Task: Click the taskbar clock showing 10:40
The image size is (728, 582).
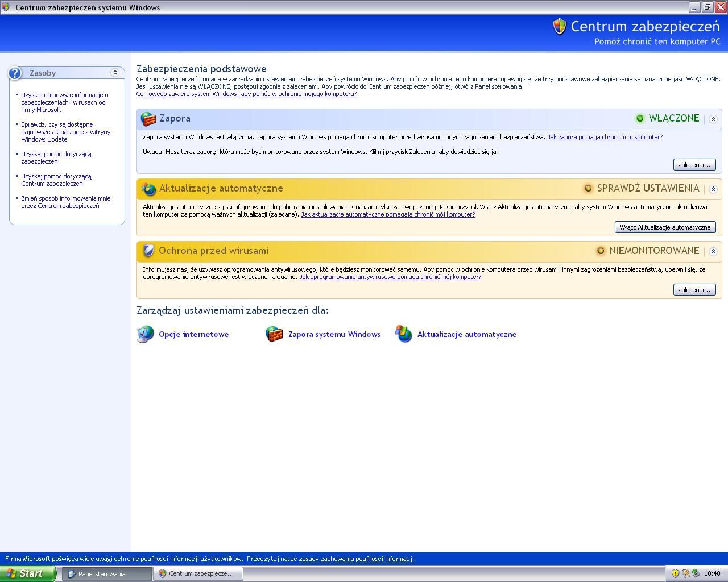Action: (x=712, y=573)
